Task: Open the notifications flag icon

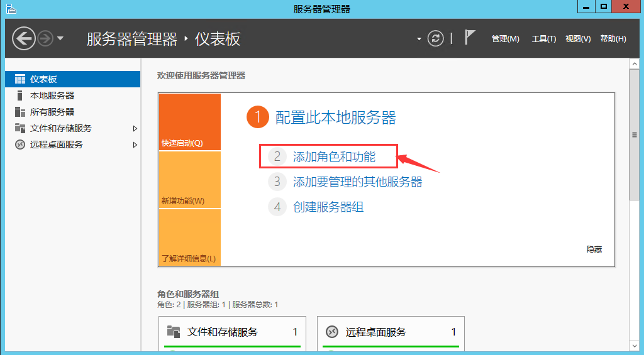Action: pos(469,37)
